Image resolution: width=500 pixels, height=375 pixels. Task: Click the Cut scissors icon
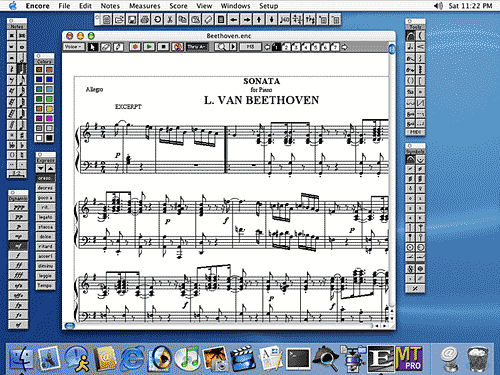[170, 20]
